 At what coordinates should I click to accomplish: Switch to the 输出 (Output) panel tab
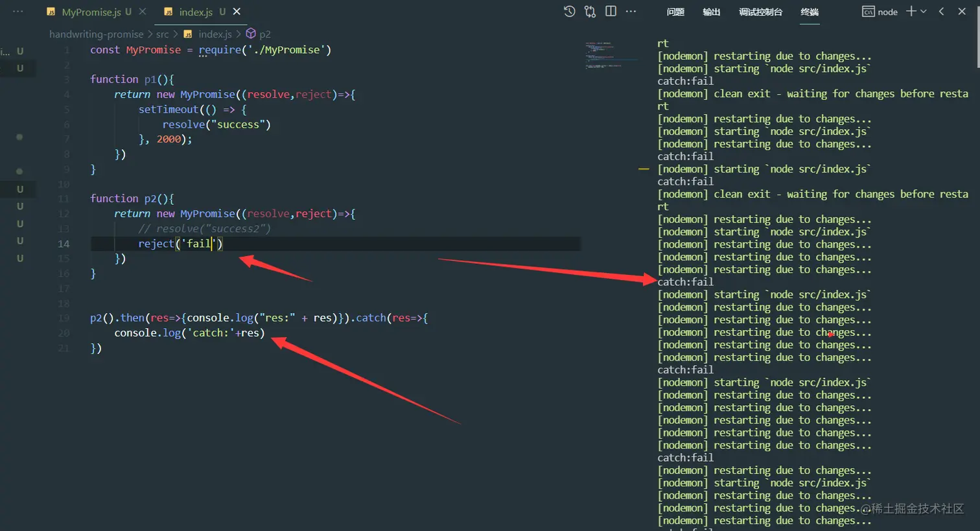pos(712,12)
